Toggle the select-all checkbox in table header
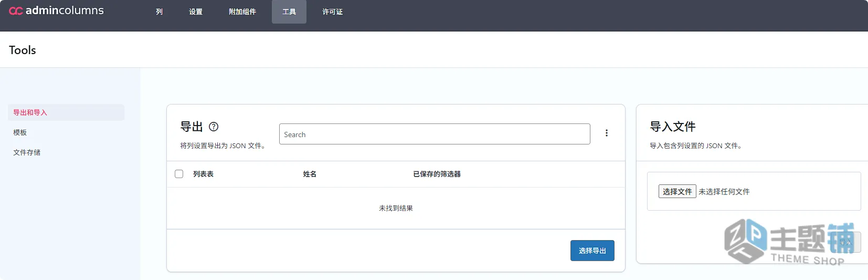This screenshot has height=280, width=868. point(179,174)
